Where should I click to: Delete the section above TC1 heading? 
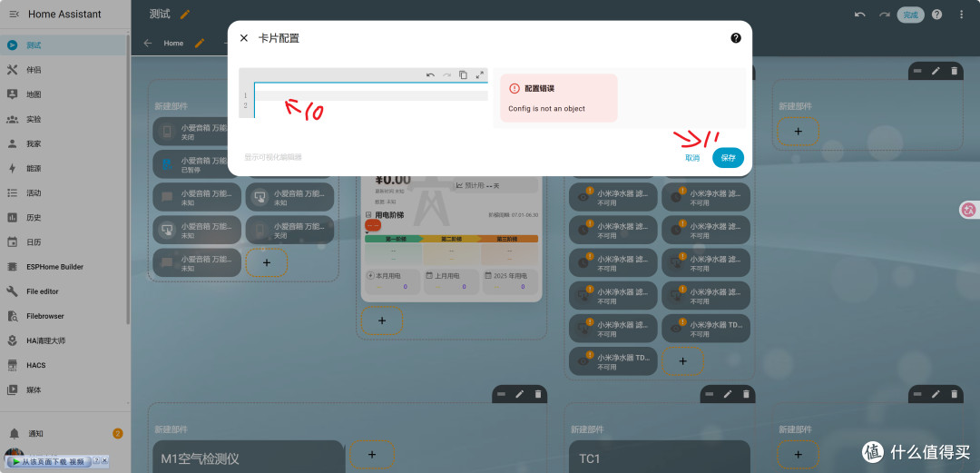pos(746,393)
